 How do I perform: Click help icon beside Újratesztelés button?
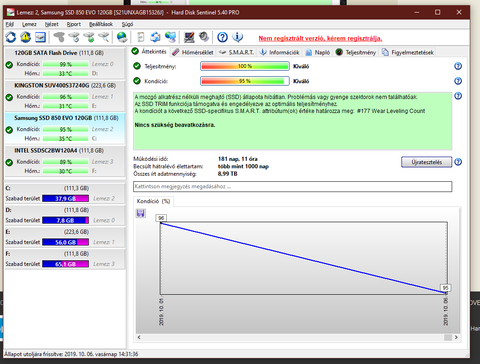pyautogui.click(x=458, y=162)
